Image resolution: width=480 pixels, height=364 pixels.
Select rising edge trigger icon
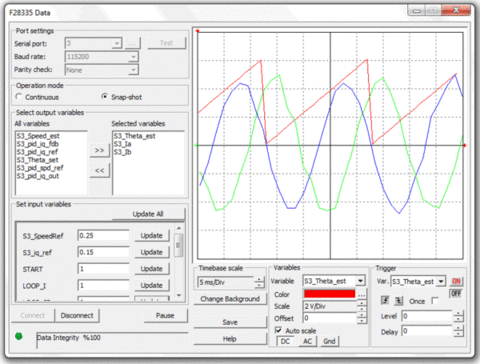[385, 300]
